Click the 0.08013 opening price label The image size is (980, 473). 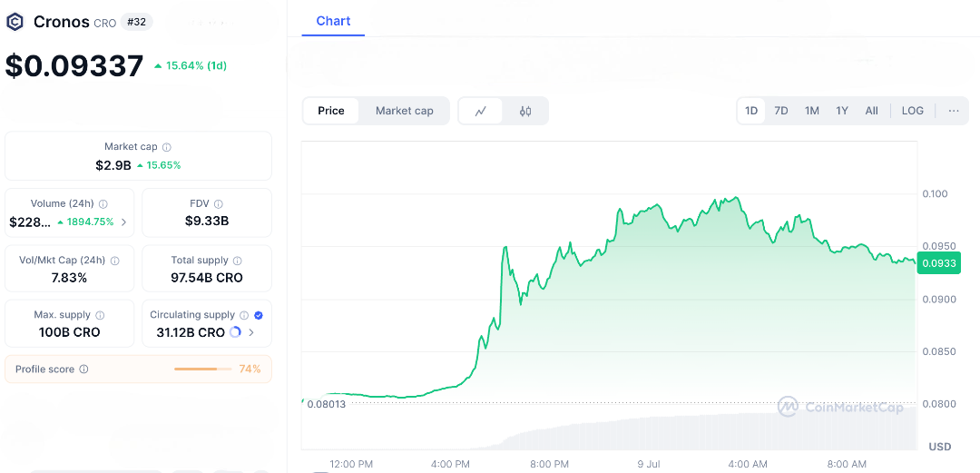coord(327,404)
